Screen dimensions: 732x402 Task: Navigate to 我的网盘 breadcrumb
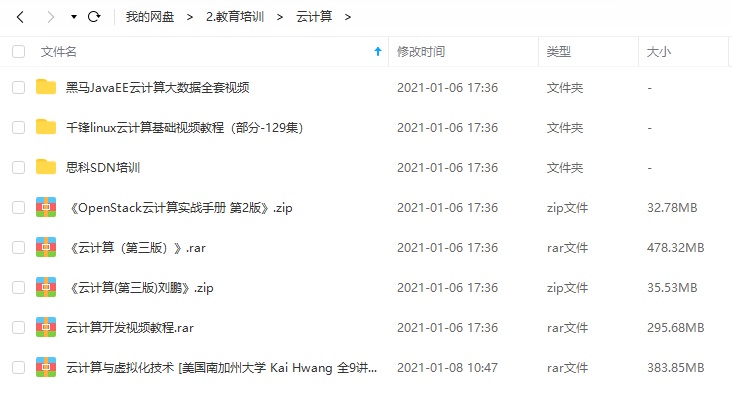pyautogui.click(x=149, y=17)
